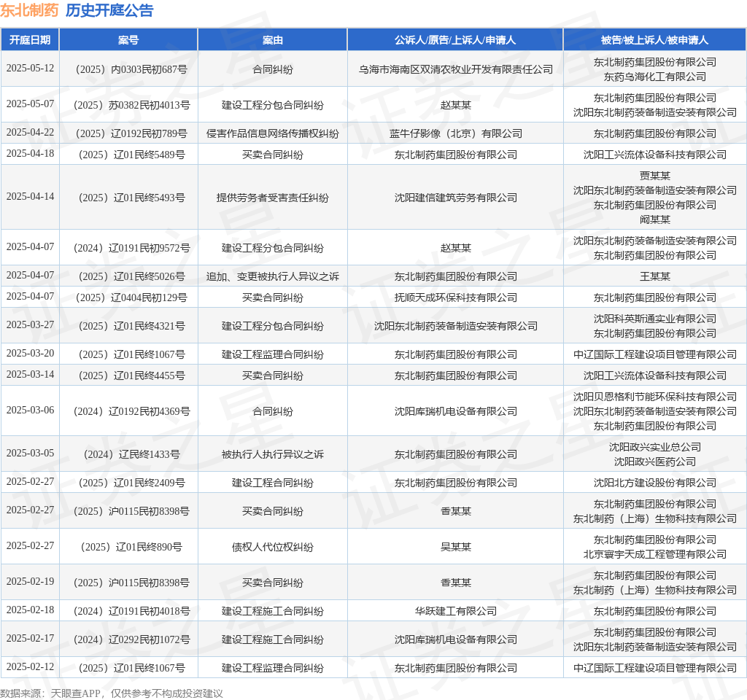Screen dimensions: 747x700
Task: Click defendant 贾某某
Action: click(x=654, y=176)
